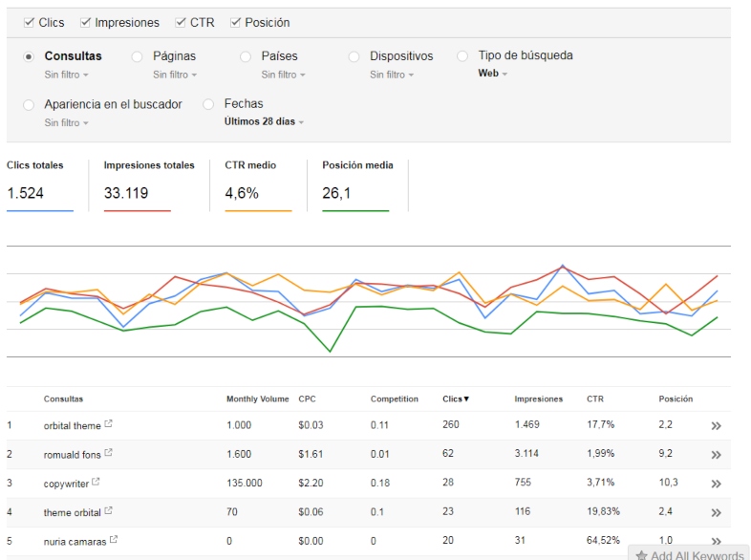
Task: Click the 10,3 position cell
Action: pos(668,483)
